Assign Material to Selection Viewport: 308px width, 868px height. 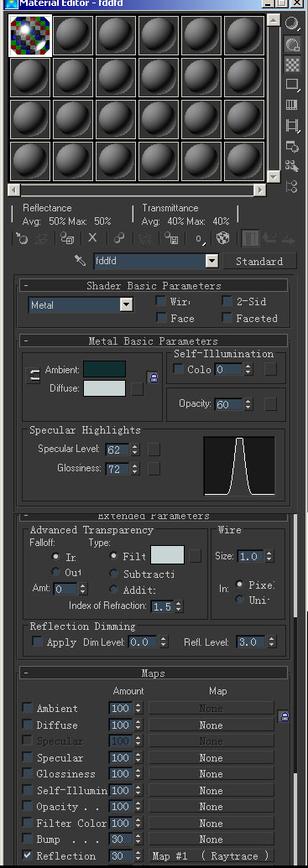[x=67, y=238]
